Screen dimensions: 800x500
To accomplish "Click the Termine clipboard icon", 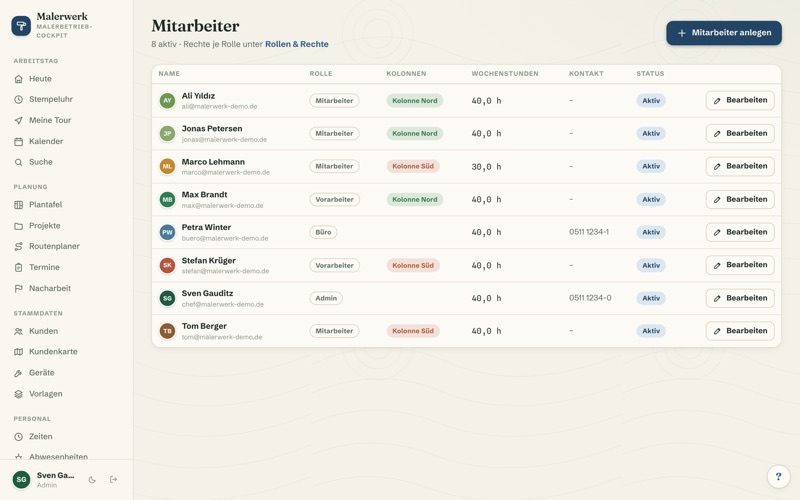I will point(18,267).
